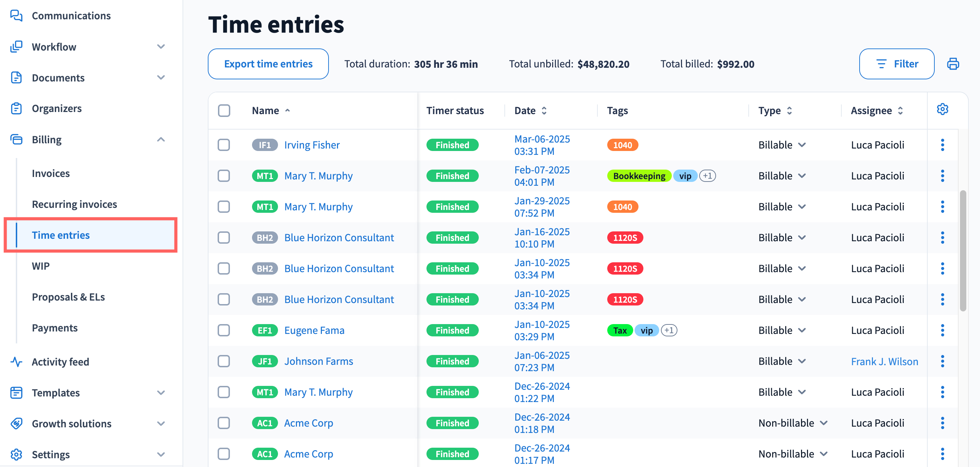Click the Growth solutions icon
980x467 pixels.
[16, 423]
